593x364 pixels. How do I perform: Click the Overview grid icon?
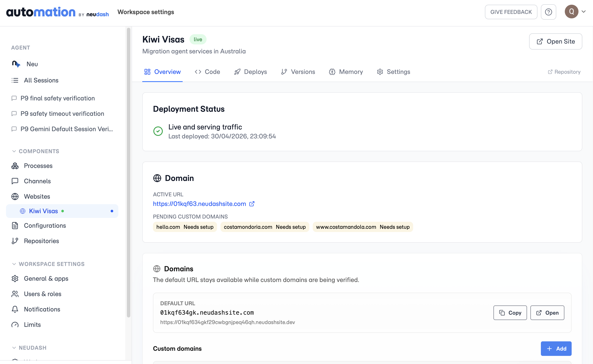tap(147, 72)
